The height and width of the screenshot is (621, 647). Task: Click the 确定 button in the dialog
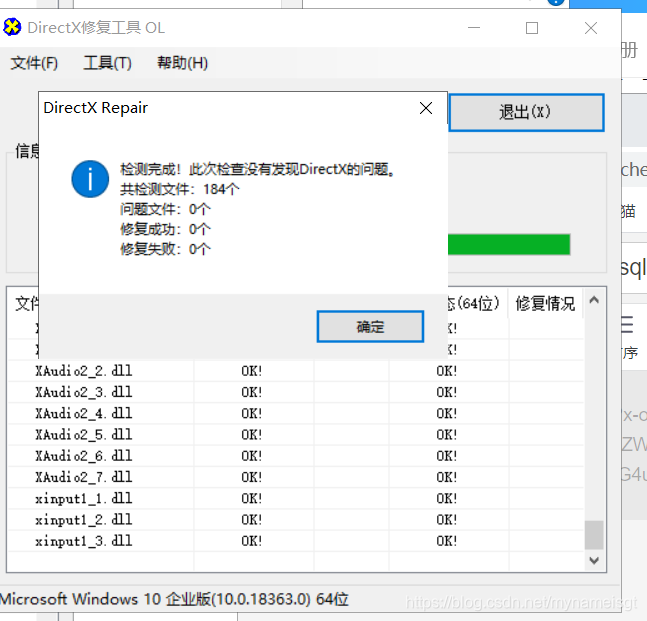[x=370, y=326]
